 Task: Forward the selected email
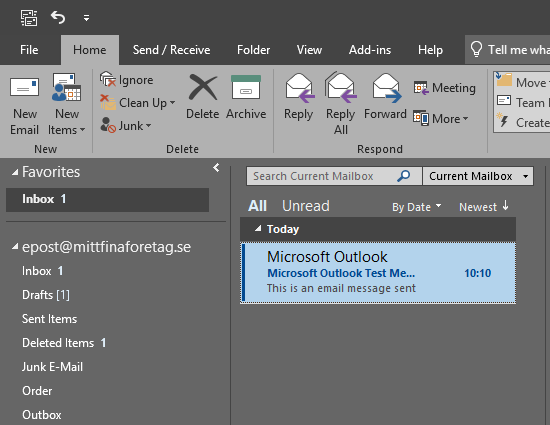(x=385, y=97)
